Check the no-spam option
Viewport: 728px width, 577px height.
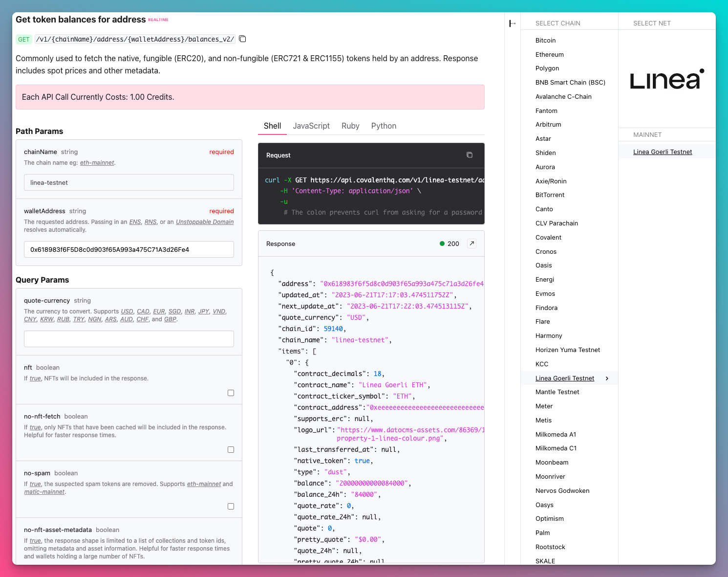(x=231, y=507)
